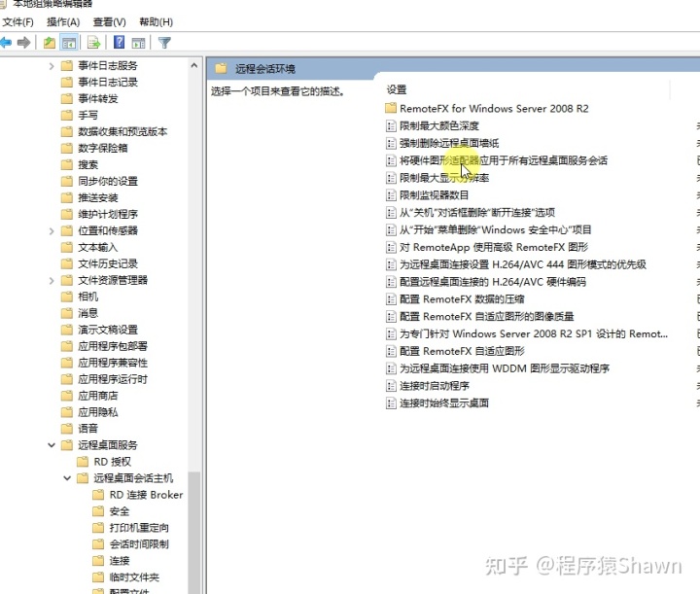Expand the 文件资源管理器 tree node
Screen dimensions: 700x594
pyautogui.click(x=52, y=280)
